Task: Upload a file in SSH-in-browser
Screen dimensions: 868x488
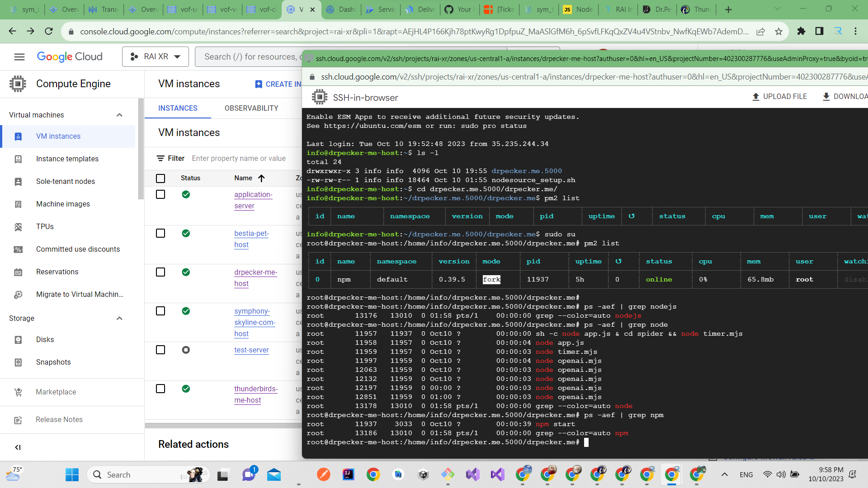Action: (779, 96)
